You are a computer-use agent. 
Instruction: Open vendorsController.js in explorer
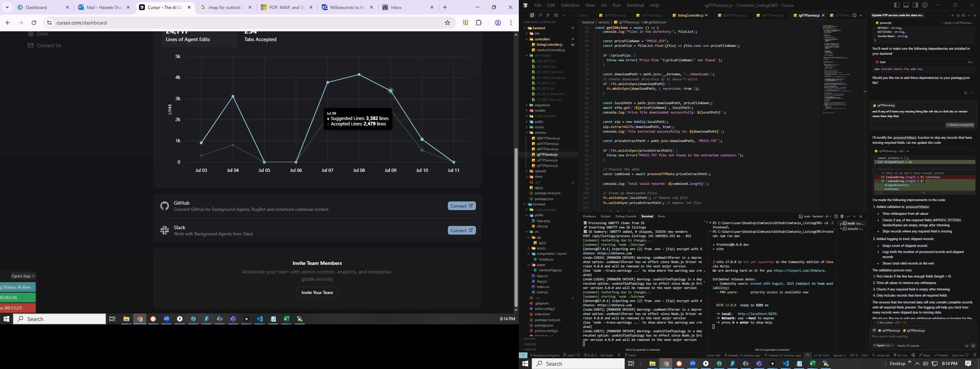pos(551,50)
